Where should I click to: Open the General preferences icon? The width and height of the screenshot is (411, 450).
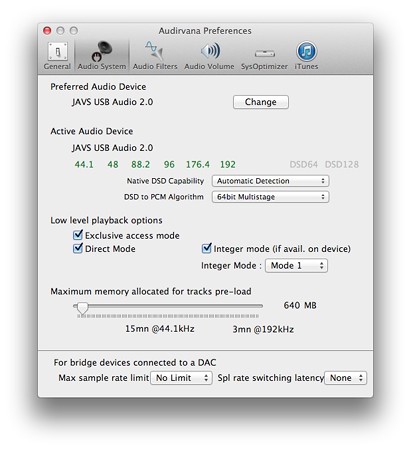58,52
